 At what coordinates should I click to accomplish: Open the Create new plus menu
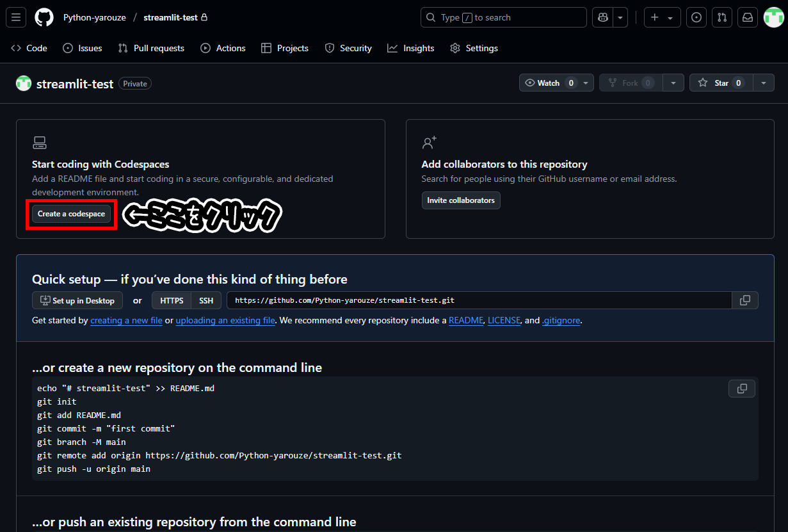[662, 17]
